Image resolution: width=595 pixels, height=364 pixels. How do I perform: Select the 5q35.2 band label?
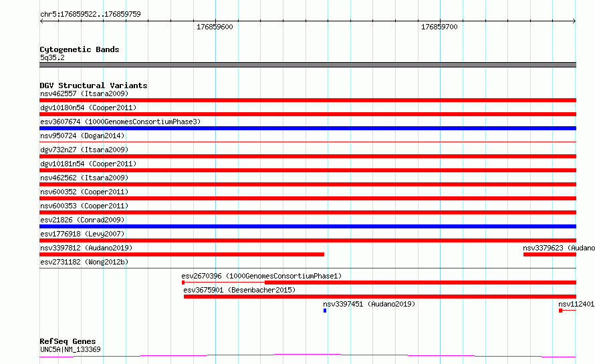pyautogui.click(x=52, y=57)
